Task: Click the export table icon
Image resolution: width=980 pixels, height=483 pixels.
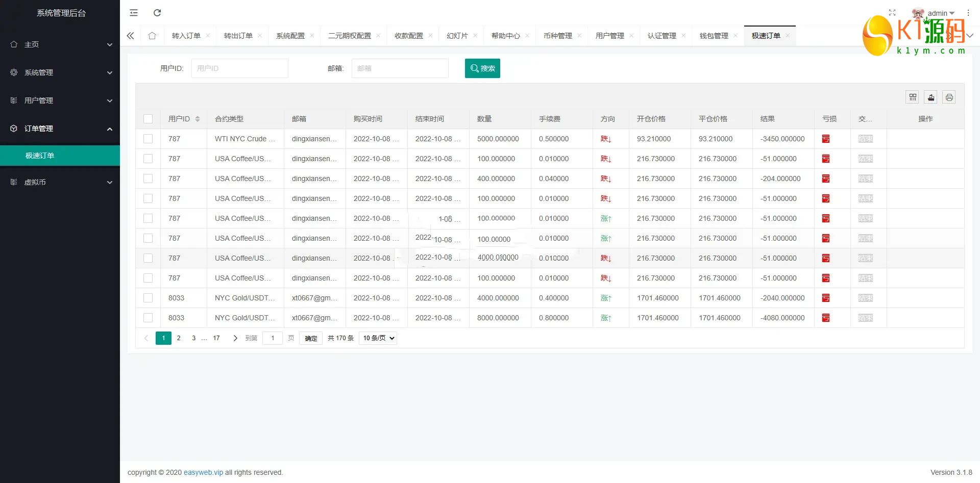Action: 931,97
